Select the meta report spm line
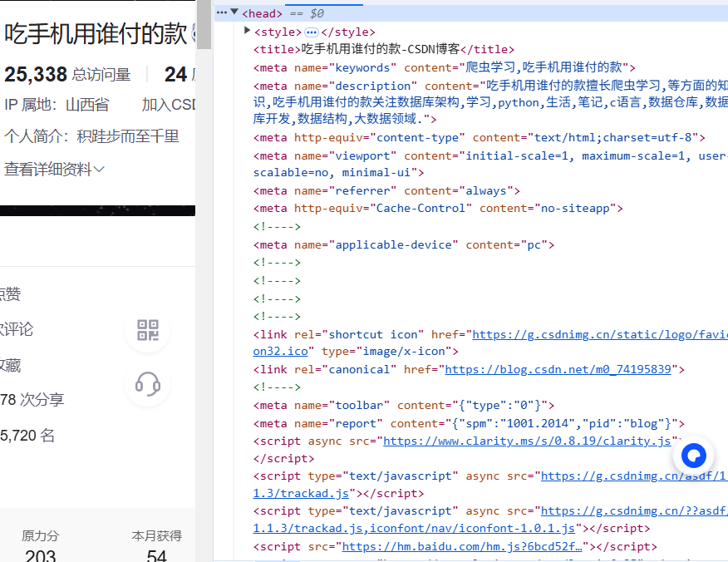Image resolution: width=728 pixels, height=562 pixels. click(469, 423)
